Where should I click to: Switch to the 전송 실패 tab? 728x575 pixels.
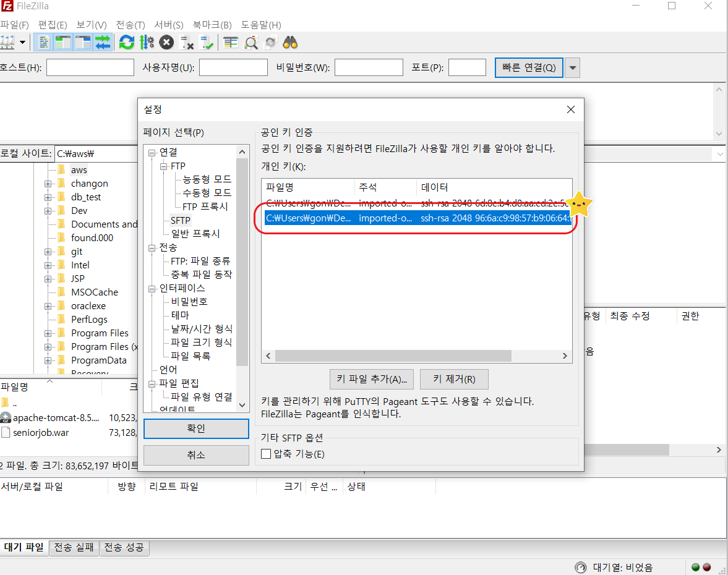(74, 548)
